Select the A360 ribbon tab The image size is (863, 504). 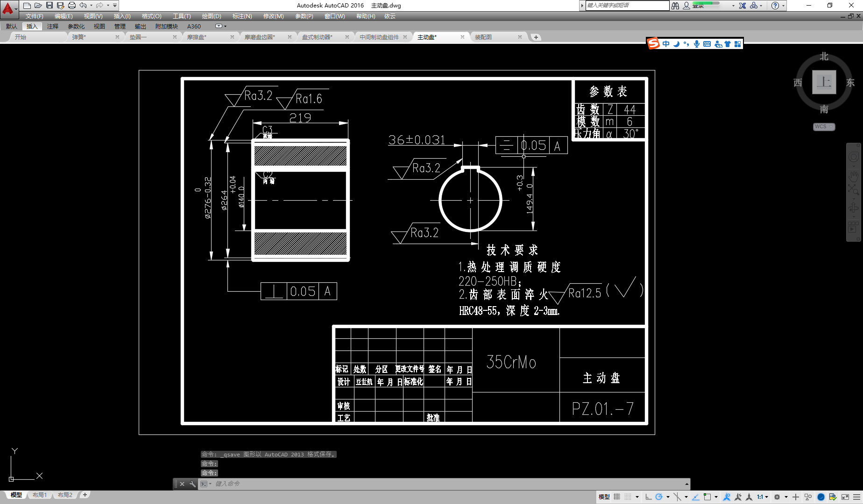tap(194, 26)
